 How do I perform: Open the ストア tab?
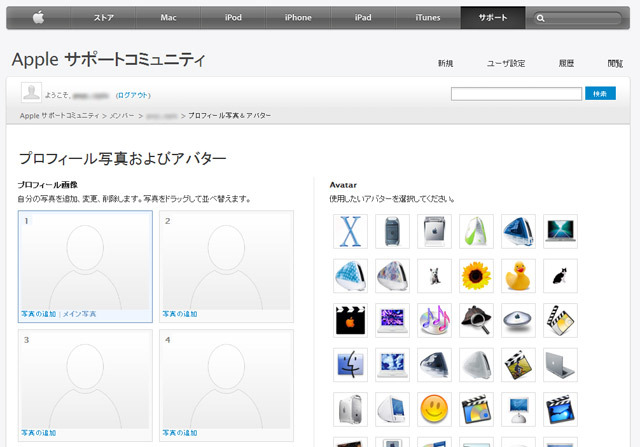coord(103,18)
